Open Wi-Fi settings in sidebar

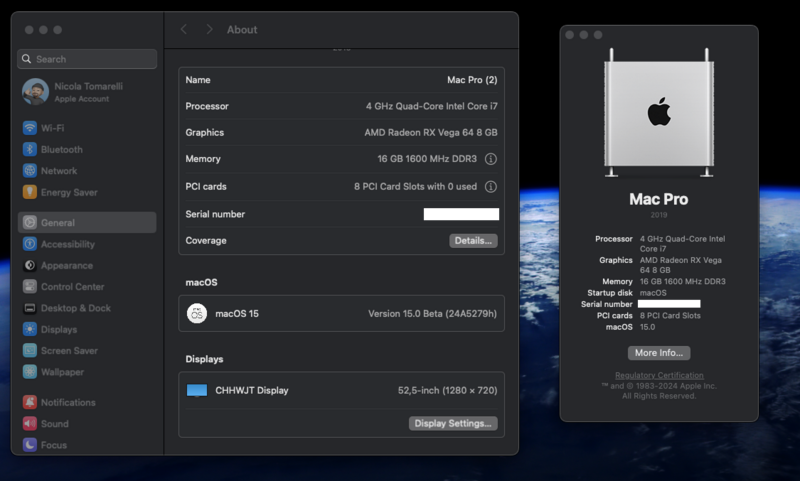52,128
